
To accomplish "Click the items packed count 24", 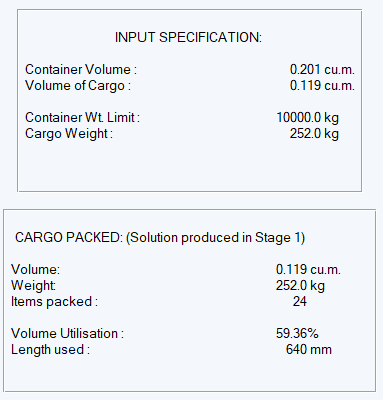I will (x=300, y=302).
